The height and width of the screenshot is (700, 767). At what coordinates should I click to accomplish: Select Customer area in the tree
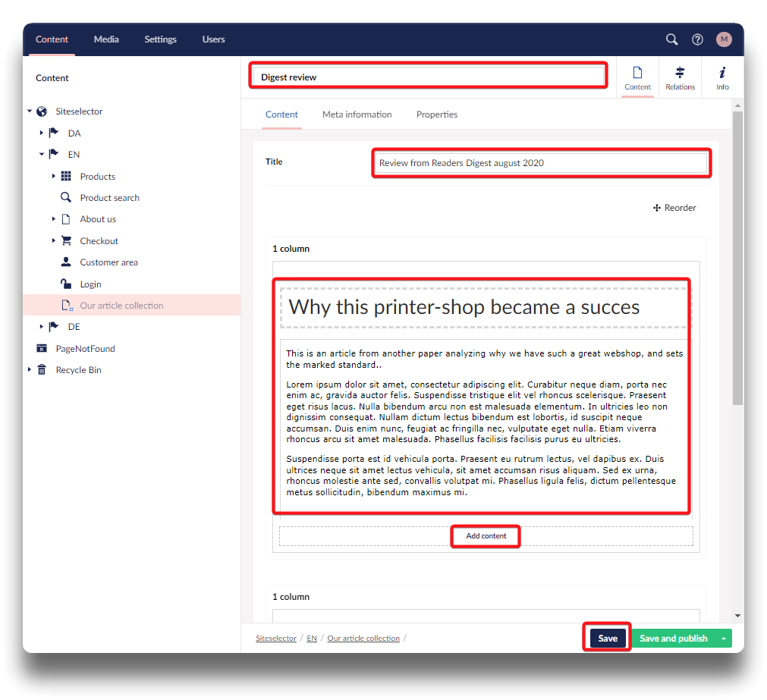pyautogui.click(x=108, y=262)
